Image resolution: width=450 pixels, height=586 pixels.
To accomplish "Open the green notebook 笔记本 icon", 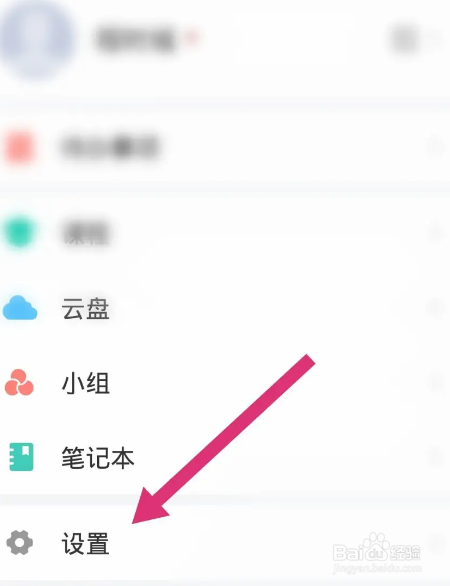I will point(21,457).
